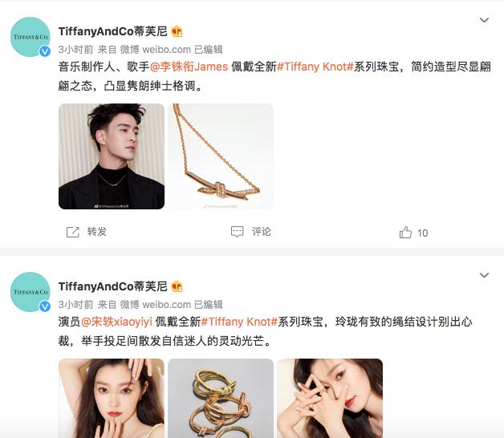Click 转发 repost button label
The image size is (504, 438).
(97, 232)
